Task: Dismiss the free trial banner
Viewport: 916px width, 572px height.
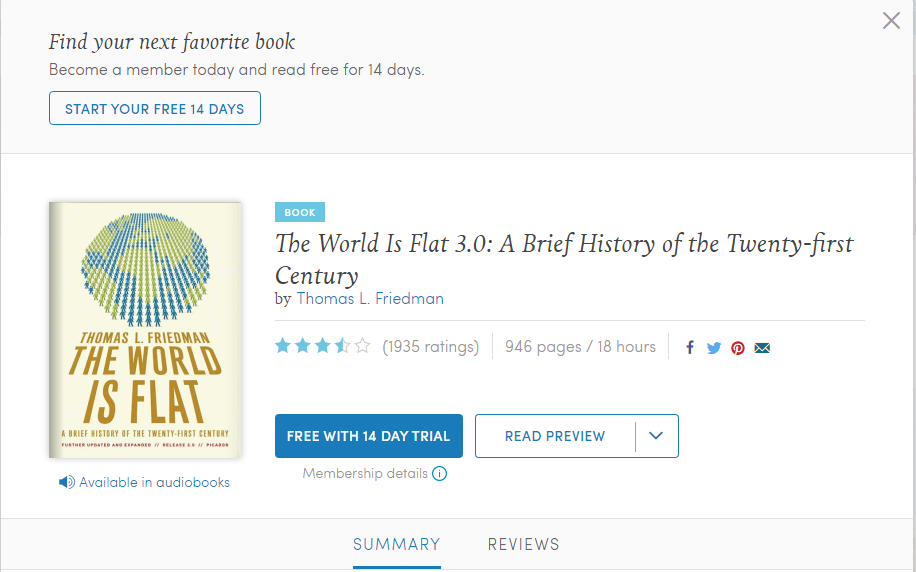Action: tap(891, 21)
